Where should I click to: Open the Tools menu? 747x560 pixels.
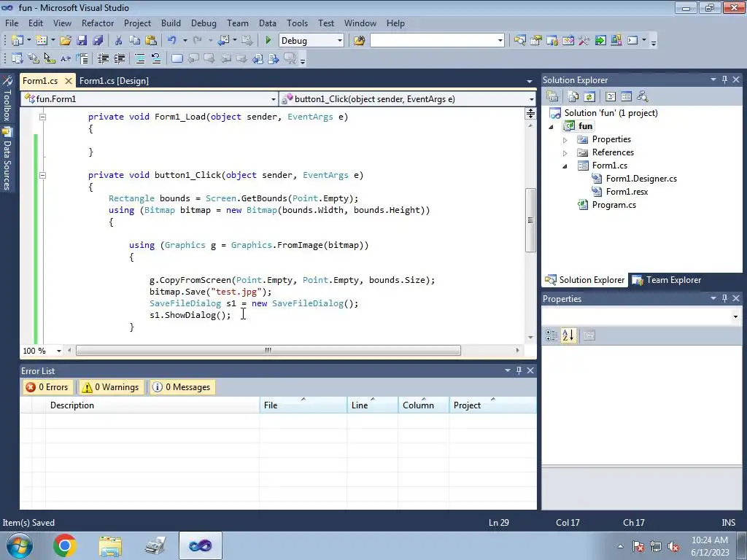(x=297, y=23)
